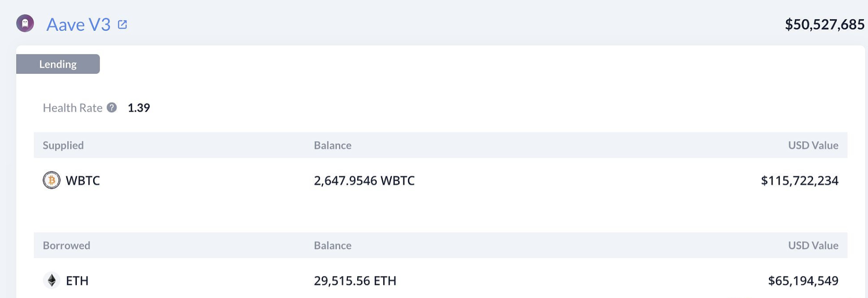Select the Lending tab
868x298 pixels.
[x=58, y=64]
